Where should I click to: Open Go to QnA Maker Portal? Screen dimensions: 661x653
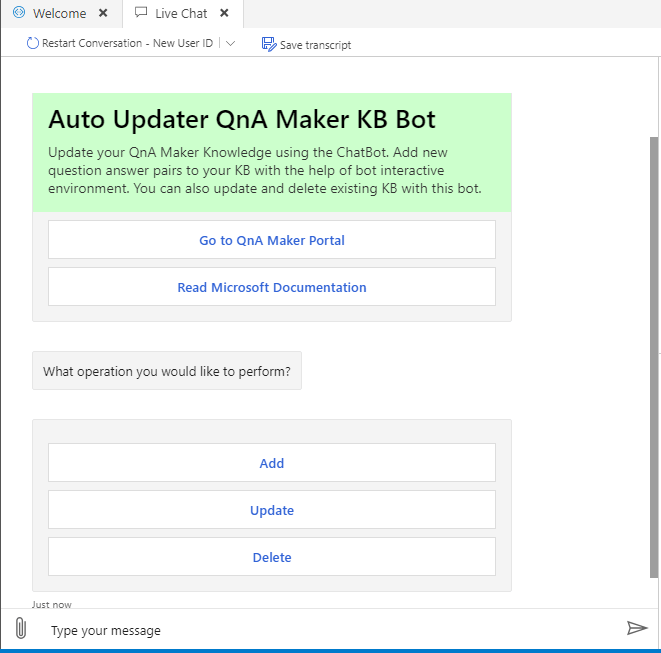click(272, 240)
